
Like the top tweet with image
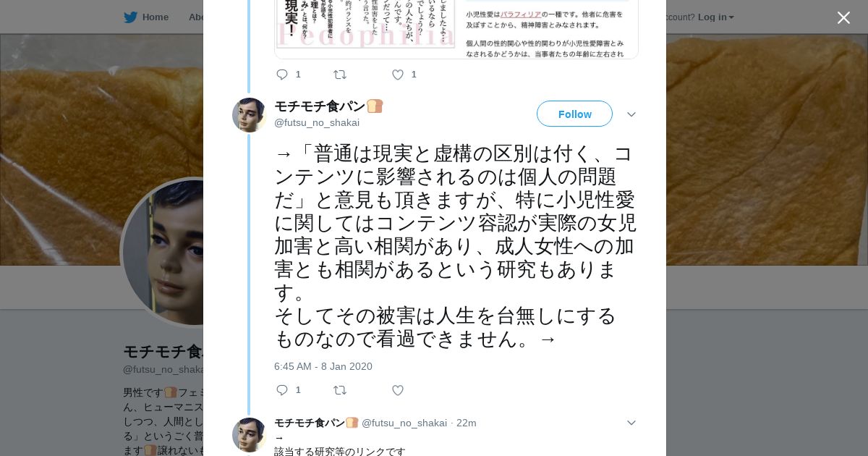[x=398, y=75]
